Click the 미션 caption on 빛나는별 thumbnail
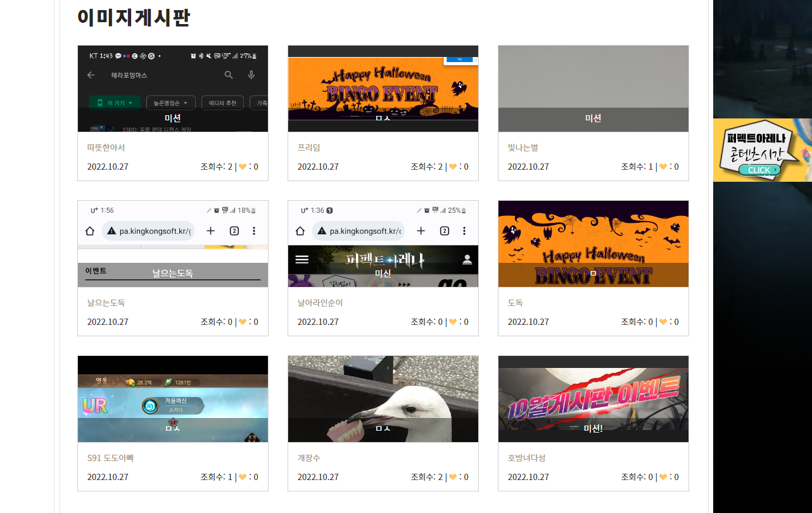Viewport: 812px width, 513px height. 593,118
